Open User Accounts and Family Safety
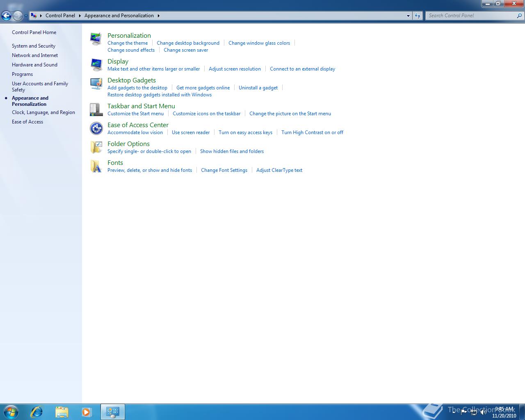Viewport: 525px width, 420px height. coord(40,87)
